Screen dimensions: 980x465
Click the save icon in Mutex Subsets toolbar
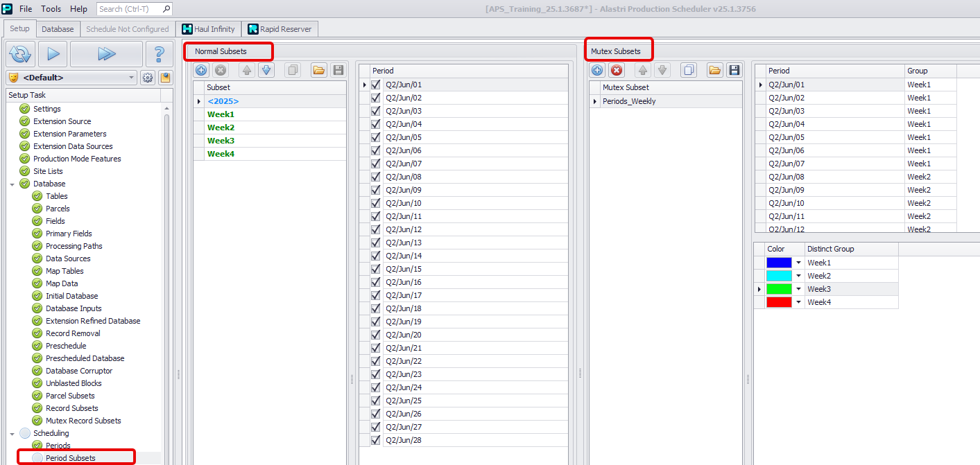pyautogui.click(x=734, y=70)
